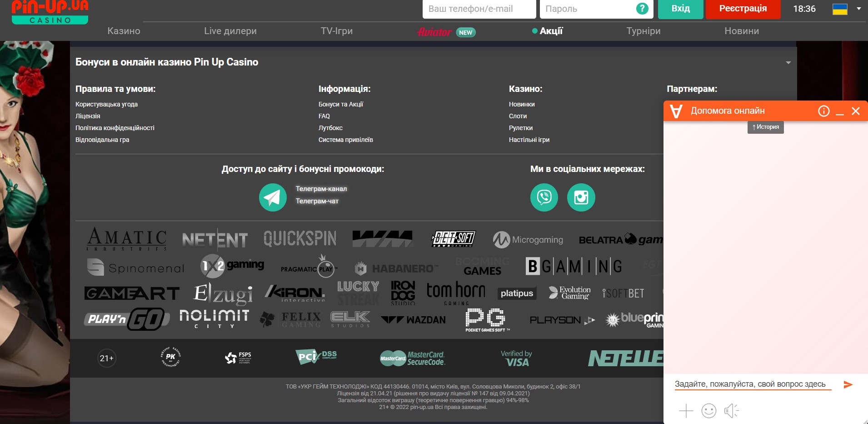Click the Evolution Gaming provider logo

click(569, 293)
